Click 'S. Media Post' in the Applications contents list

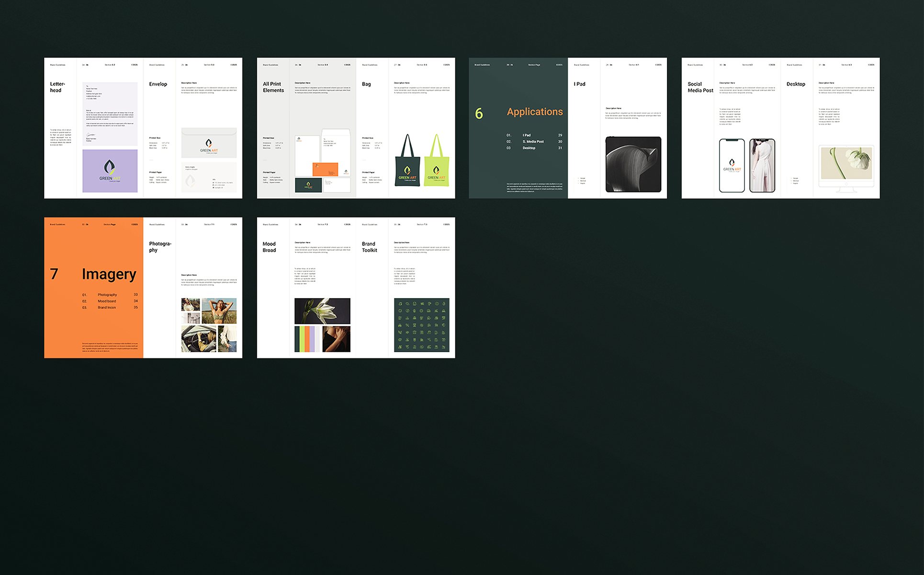533,141
